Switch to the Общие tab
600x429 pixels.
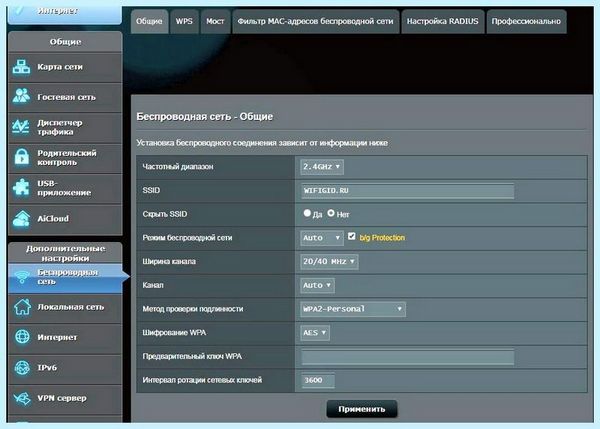pos(149,21)
